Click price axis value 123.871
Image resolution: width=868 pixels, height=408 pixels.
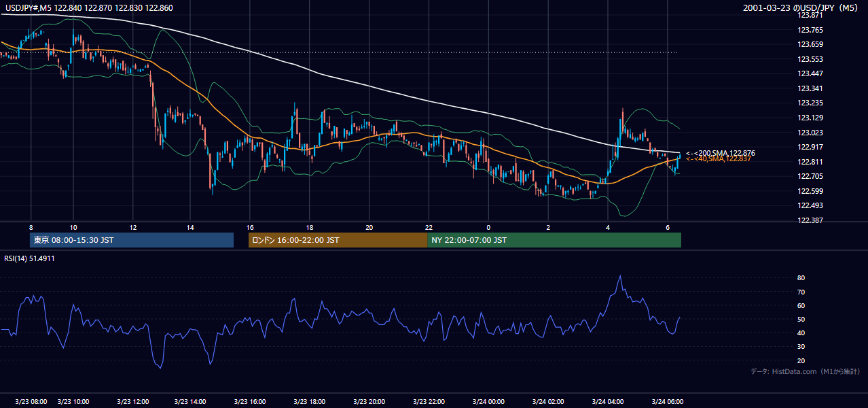coord(810,15)
